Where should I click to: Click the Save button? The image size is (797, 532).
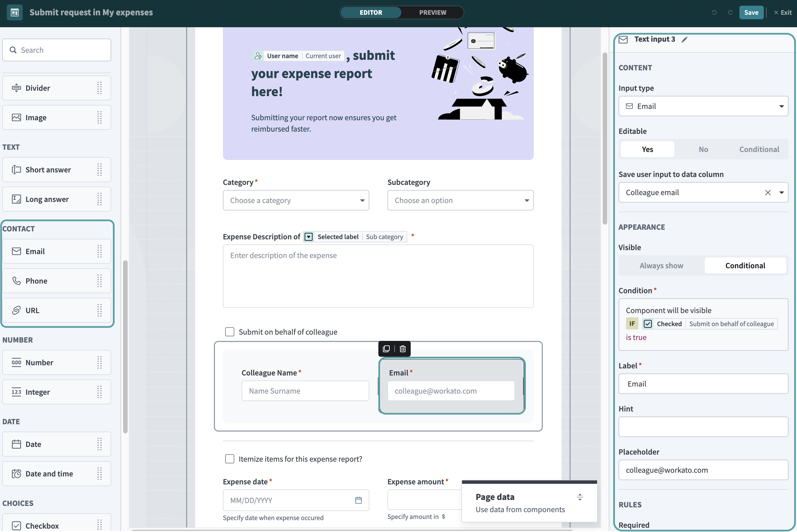(751, 12)
